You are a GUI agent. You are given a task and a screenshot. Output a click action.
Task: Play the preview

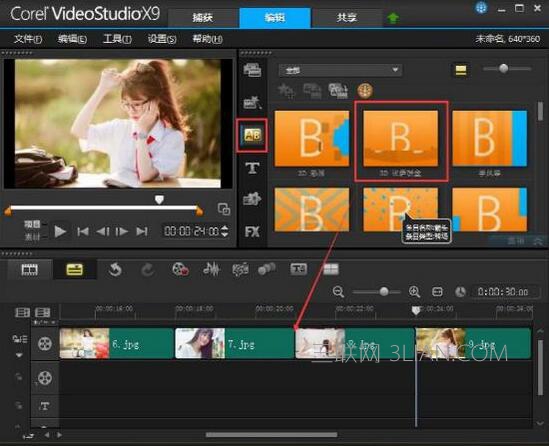[60, 231]
